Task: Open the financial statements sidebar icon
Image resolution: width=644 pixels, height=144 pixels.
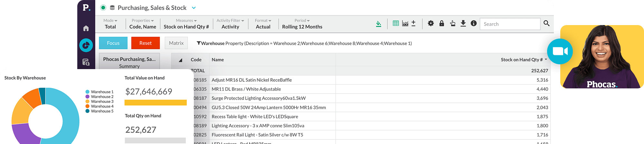Action: point(86,62)
